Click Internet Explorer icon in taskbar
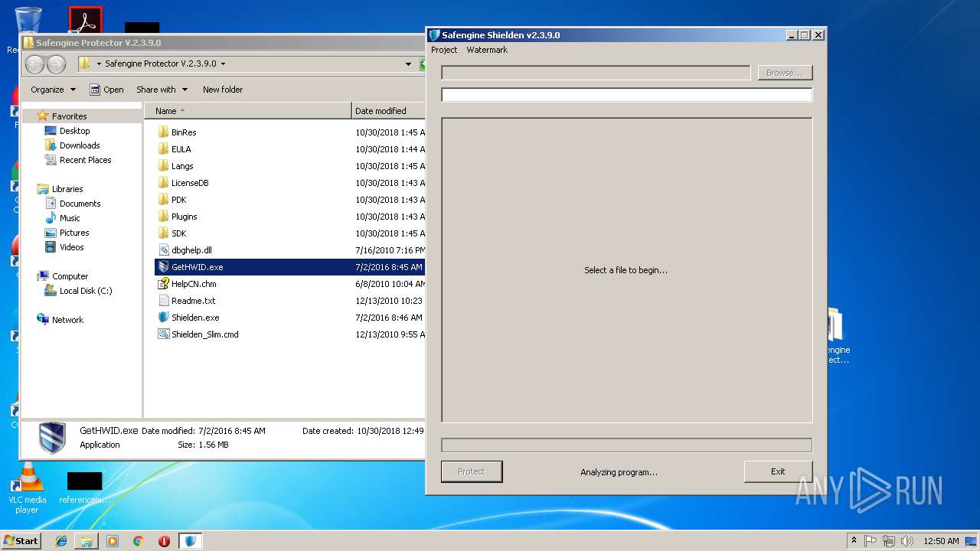 coord(61,541)
